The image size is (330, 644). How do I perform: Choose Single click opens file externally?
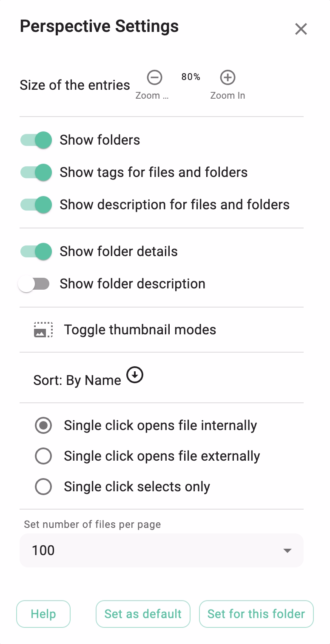click(x=43, y=456)
